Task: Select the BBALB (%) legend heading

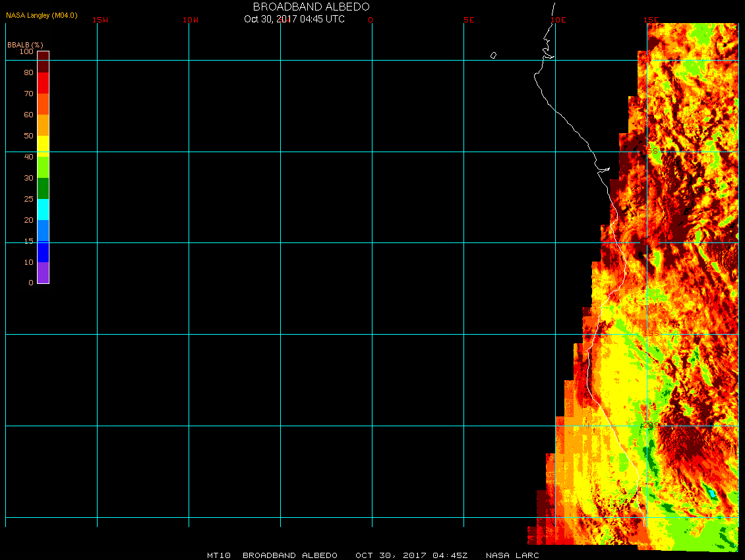Action: [24, 44]
